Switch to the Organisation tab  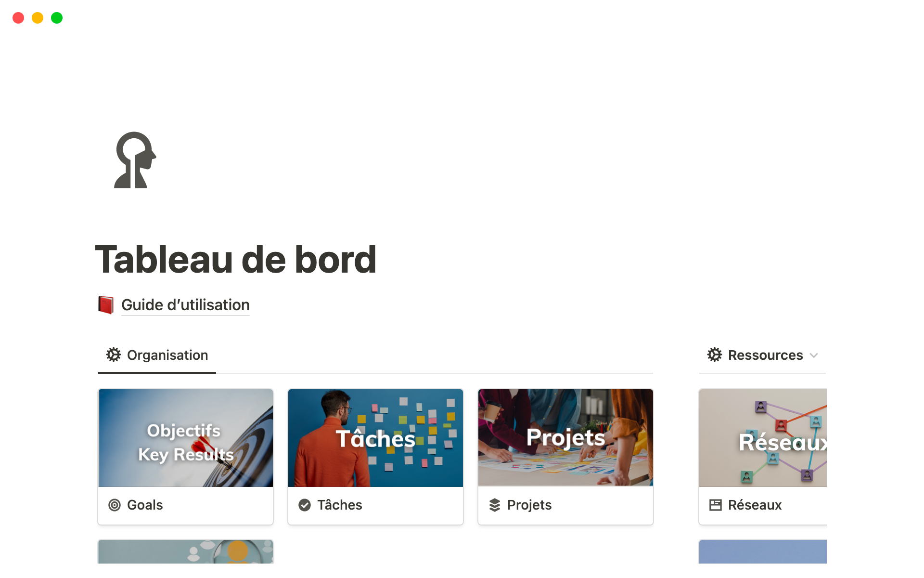coord(167,355)
